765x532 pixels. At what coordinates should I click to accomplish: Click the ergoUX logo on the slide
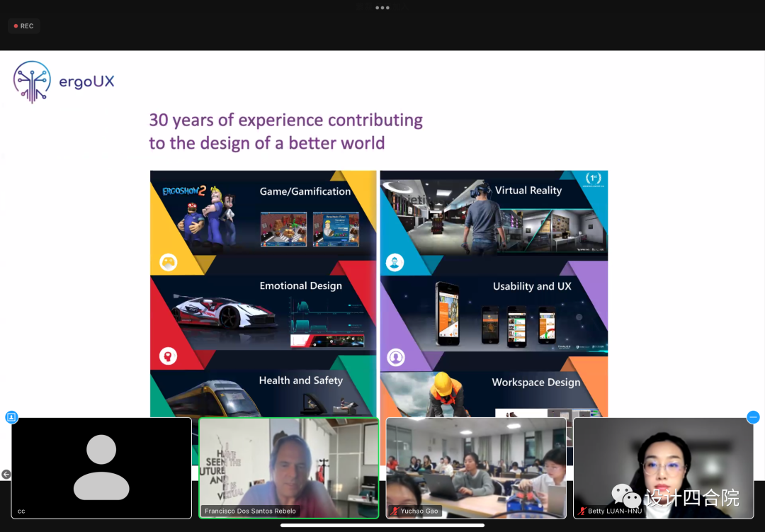[63, 81]
